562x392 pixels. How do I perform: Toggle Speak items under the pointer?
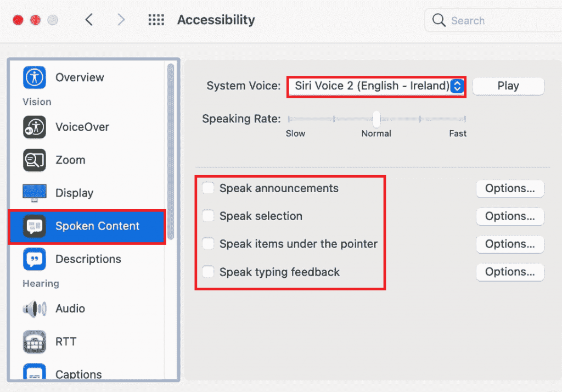(208, 244)
